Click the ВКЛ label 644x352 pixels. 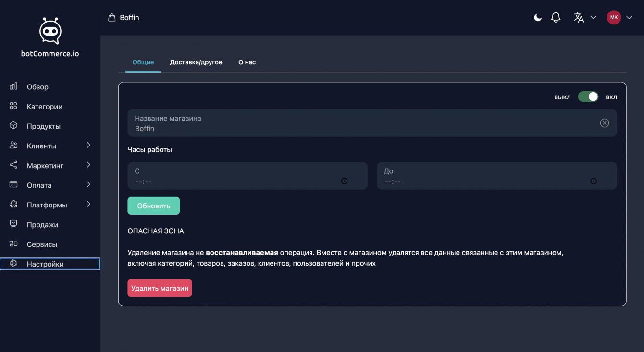(x=611, y=97)
